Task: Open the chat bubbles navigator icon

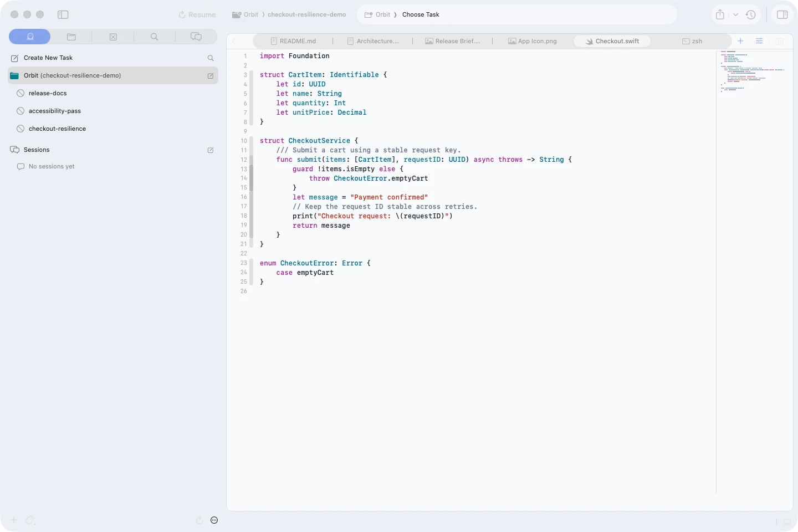Action: [196, 37]
